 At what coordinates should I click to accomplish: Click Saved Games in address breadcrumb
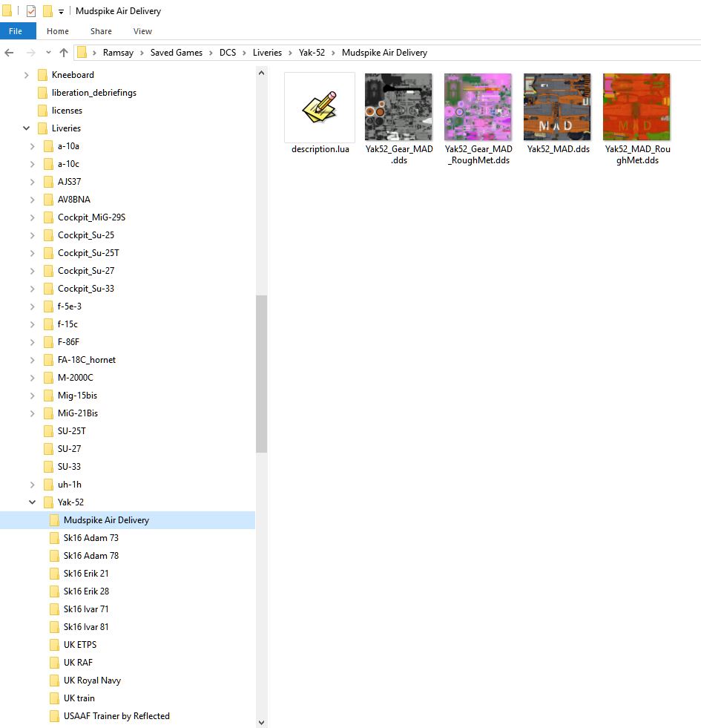(x=176, y=53)
